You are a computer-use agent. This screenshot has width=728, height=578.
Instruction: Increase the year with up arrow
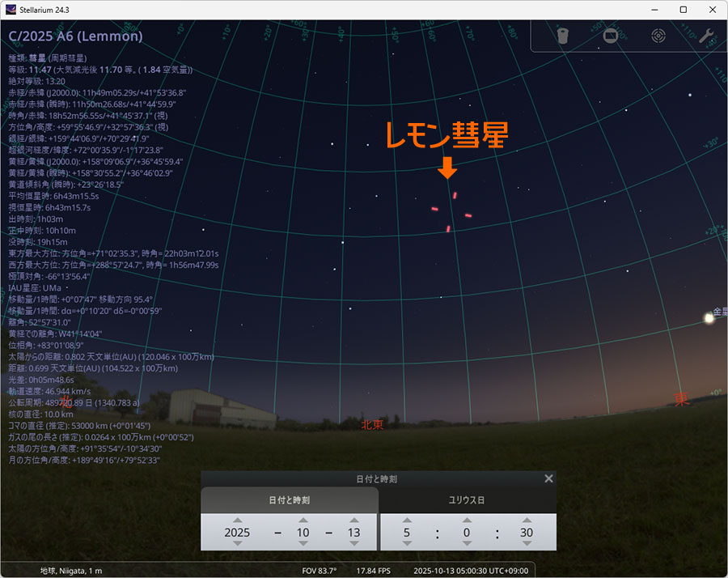pos(237,521)
